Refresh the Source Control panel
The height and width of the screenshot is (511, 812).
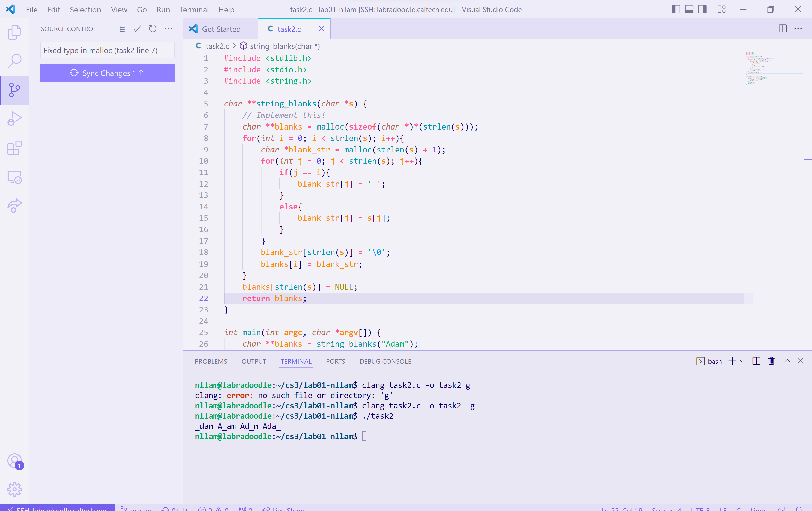click(152, 29)
